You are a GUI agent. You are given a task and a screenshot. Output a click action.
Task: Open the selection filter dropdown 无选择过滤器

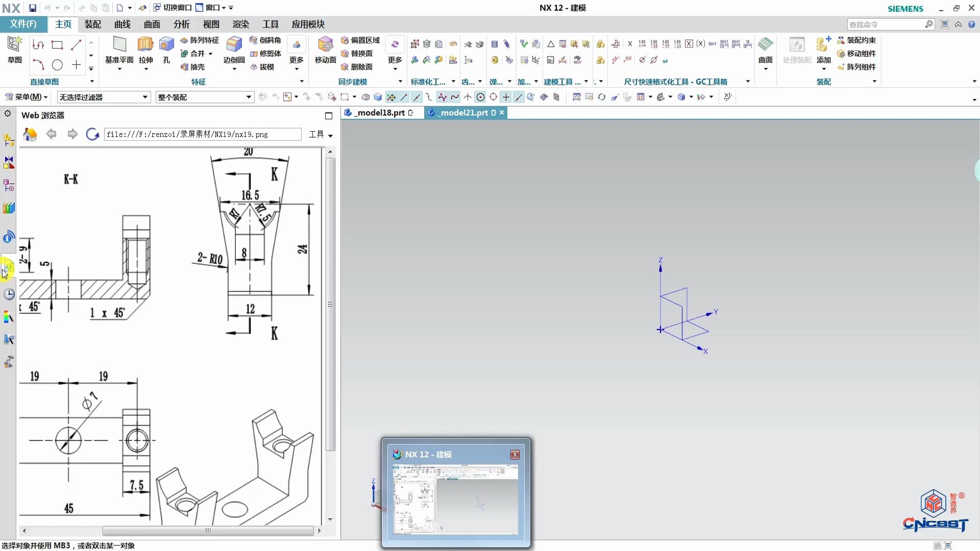point(103,97)
